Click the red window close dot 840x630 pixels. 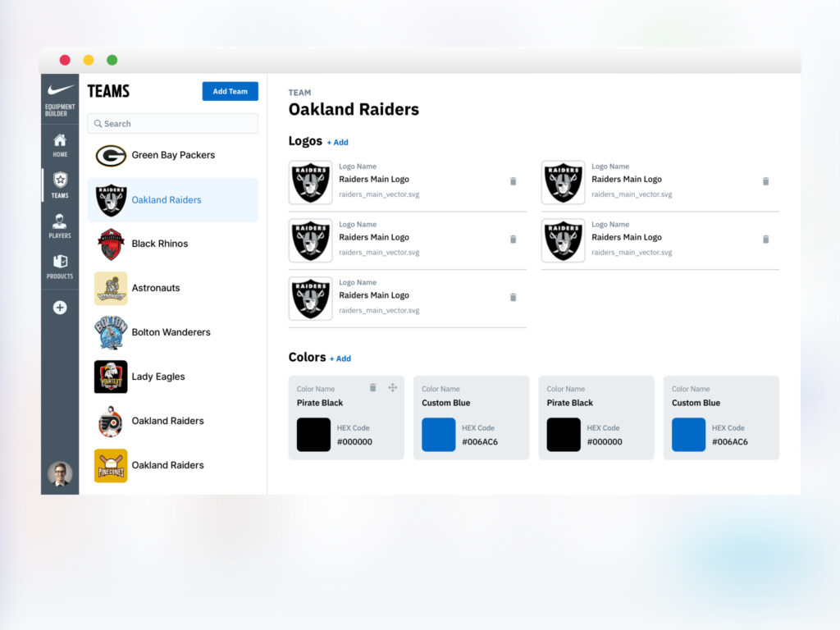pos(65,60)
